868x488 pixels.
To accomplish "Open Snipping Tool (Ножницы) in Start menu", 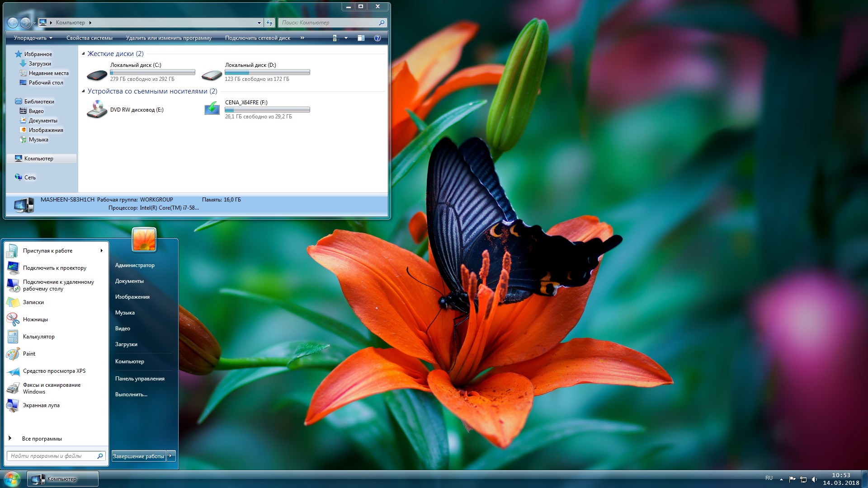I will coord(35,319).
